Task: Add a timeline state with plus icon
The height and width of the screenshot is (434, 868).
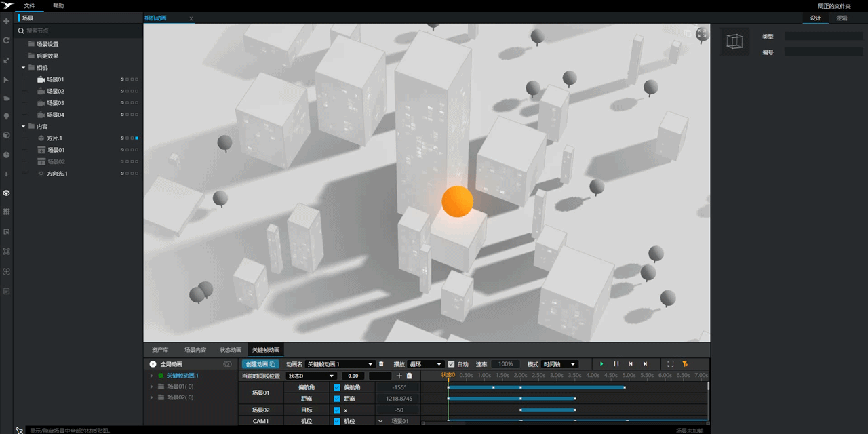Action: click(x=399, y=376)
